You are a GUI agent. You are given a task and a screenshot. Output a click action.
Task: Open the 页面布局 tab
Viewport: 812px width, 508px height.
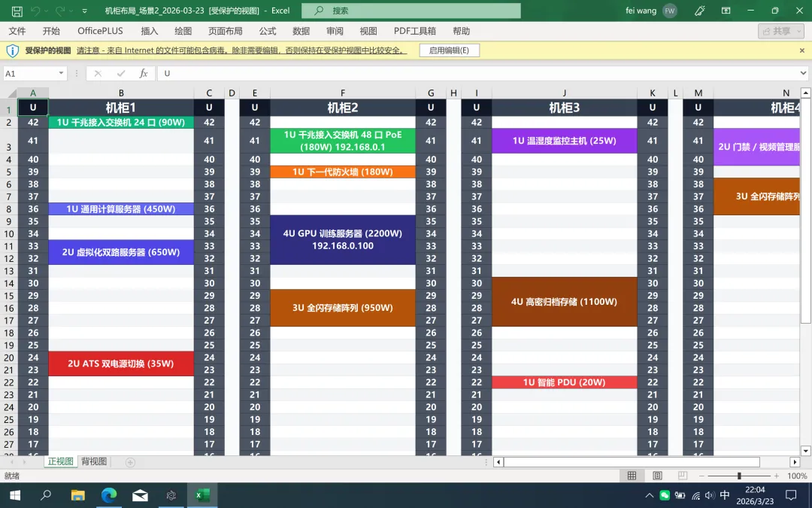[226, 31]
